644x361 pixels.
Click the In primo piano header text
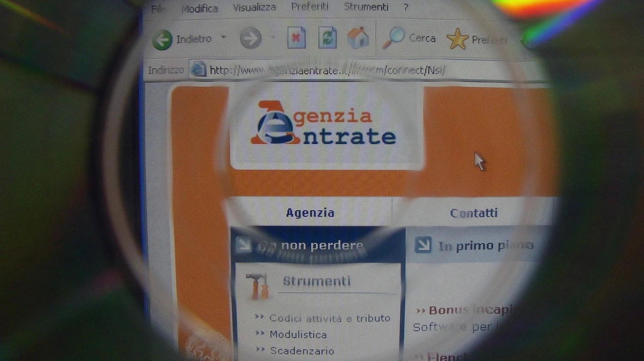[486, 246]
